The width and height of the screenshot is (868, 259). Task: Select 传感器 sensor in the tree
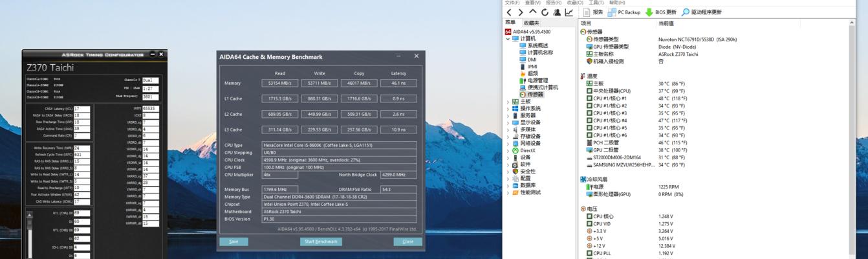click(x=531, y=95)
